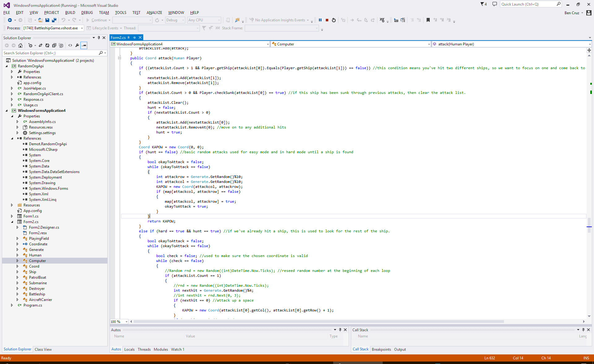This screenshot has height=364, width=594.
Task: Toggle Auto Hide pin on Autos panel
Action: click(x=340, y=330)
